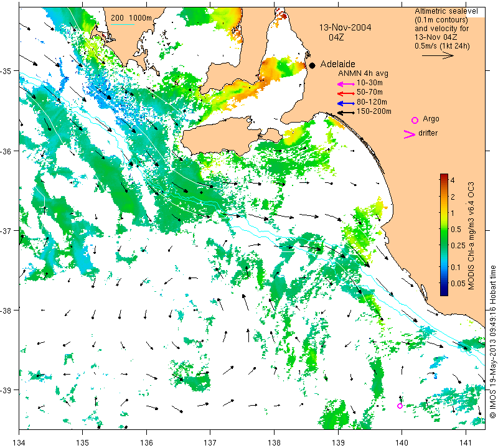Click the '50-70m' depth label
Viewport: 498px width, 448px height.
(x=370, y=92)
